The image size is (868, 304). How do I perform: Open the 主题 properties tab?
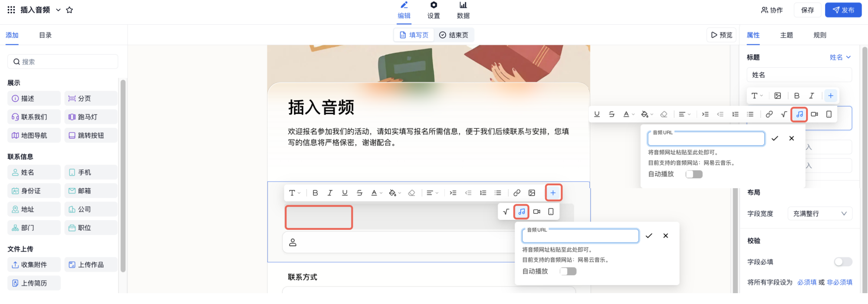(786, 35)
